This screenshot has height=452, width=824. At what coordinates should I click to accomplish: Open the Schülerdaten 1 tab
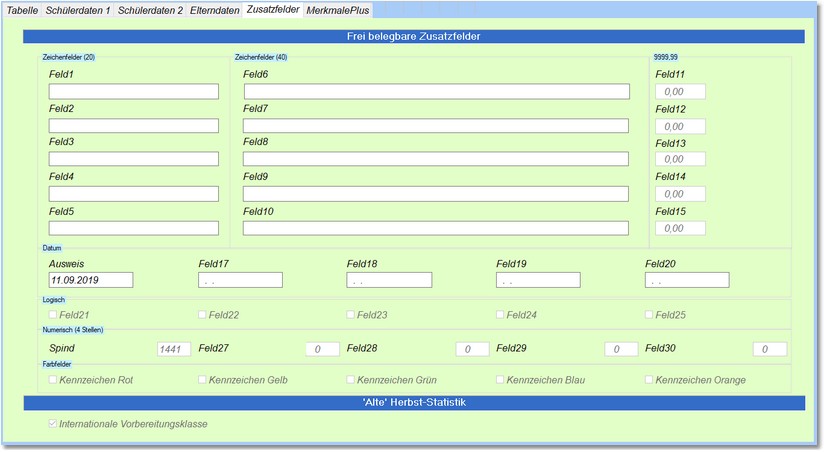pyautogui.click(x=78, y=9)
